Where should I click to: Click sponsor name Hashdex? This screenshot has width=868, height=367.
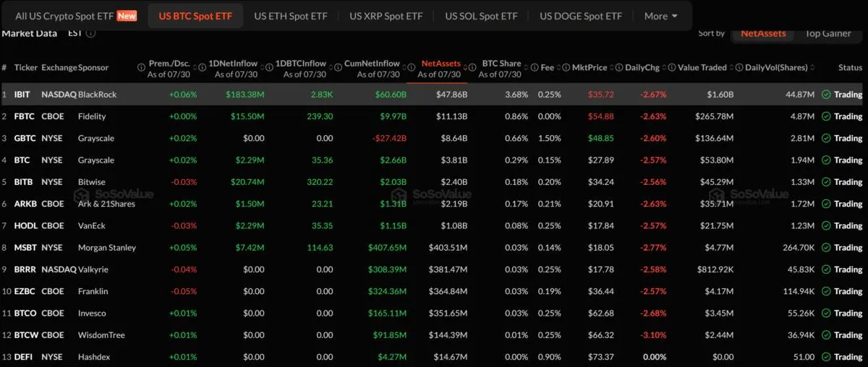[93, 357]
